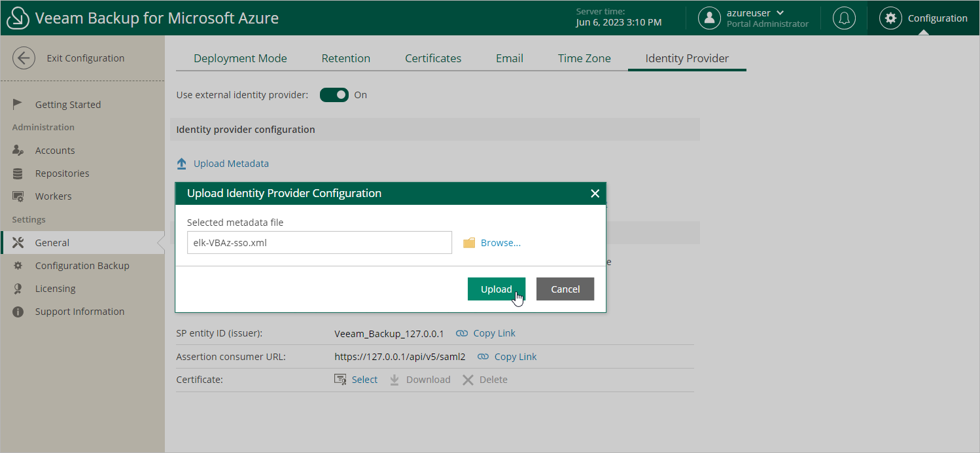Click the Configuration gear icon
This screenshot has height=453, width=980.
point(890,18)
